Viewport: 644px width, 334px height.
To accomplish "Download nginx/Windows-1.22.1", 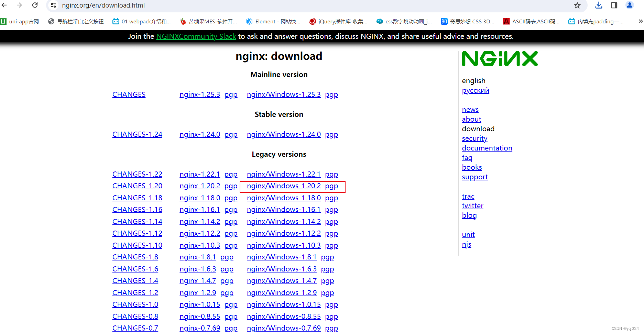I will pyautogui.click(x=284, y=174).
